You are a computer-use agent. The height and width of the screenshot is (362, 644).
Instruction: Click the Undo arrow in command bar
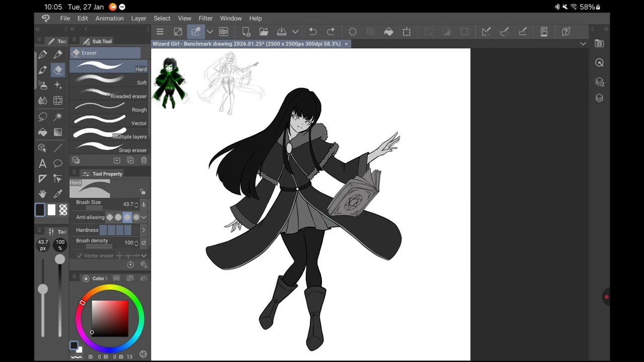[x=313, y=32]
